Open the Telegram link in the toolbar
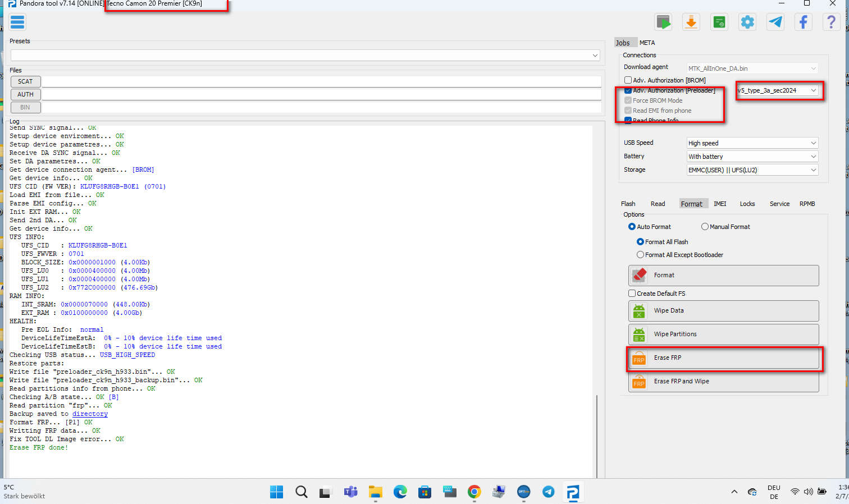 click(x=775, y=22)
